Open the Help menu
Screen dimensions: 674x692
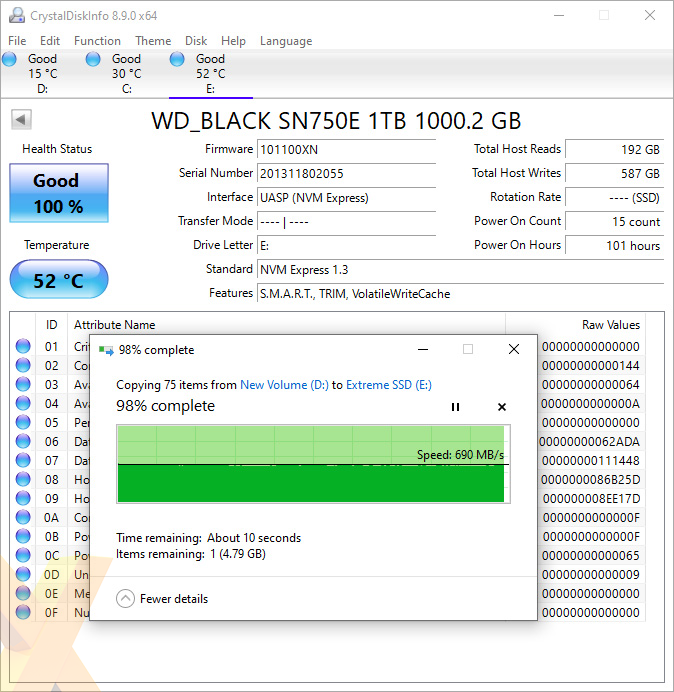click(233, 41)
